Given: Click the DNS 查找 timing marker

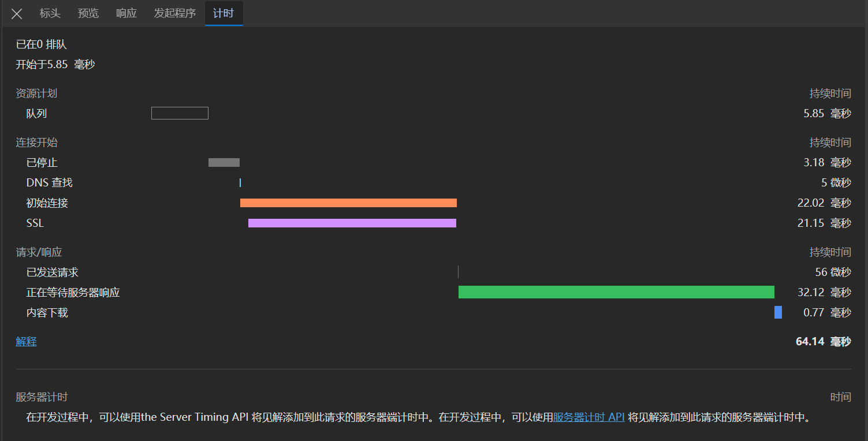Looking at the screenshot, I should pyautogui.click(x=240, y=183).
